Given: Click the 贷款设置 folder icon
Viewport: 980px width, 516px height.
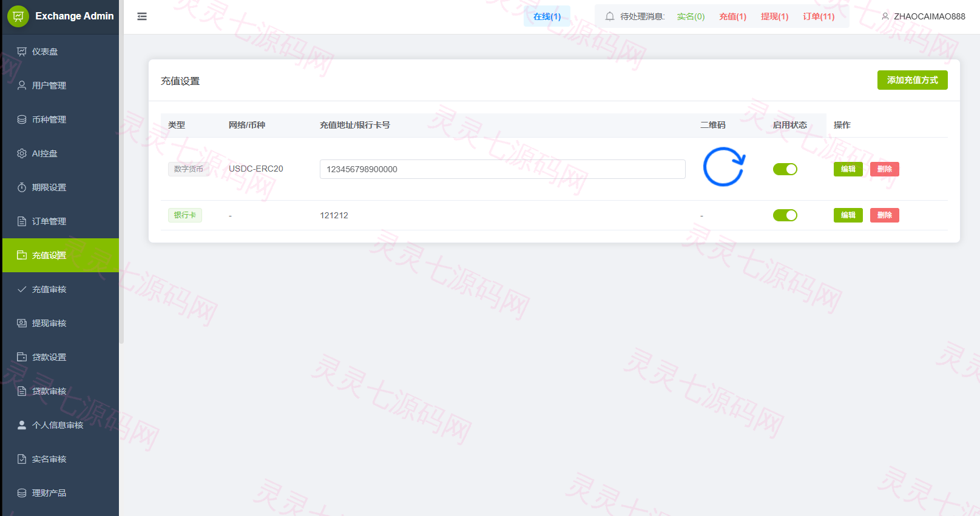Looking at the screenshot, I should (22, 357).
